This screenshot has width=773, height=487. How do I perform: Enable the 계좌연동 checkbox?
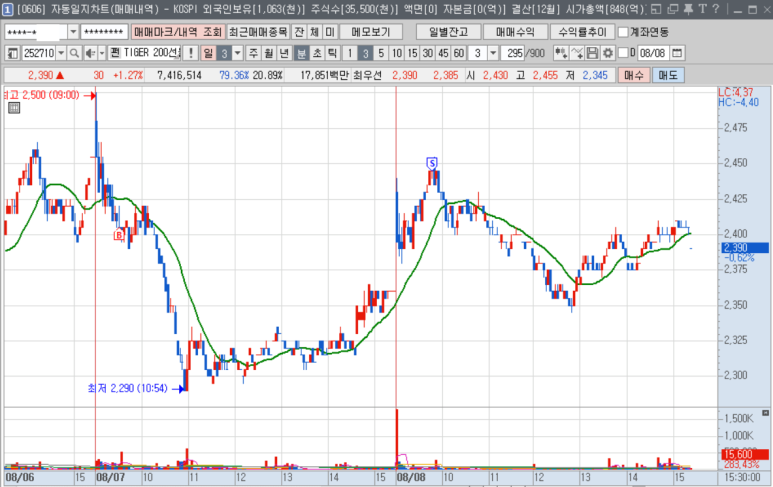pyautogui.click(x=623, y=31)
